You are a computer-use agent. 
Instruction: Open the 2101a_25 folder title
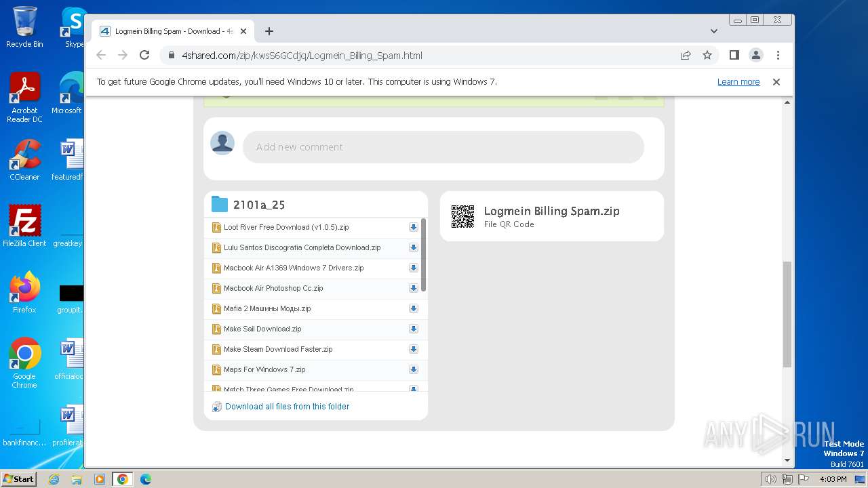[x=259, y=205]
